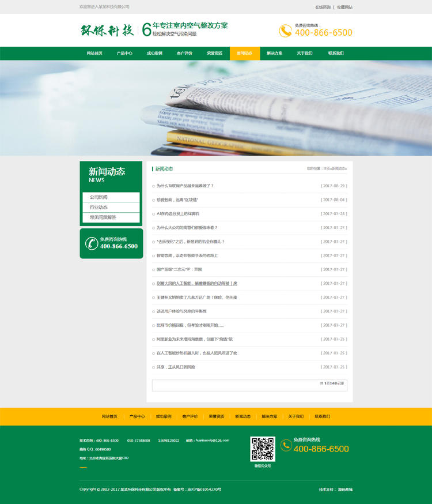Click footer nav link 成功案例
The image size is (432, 504).
164,416
